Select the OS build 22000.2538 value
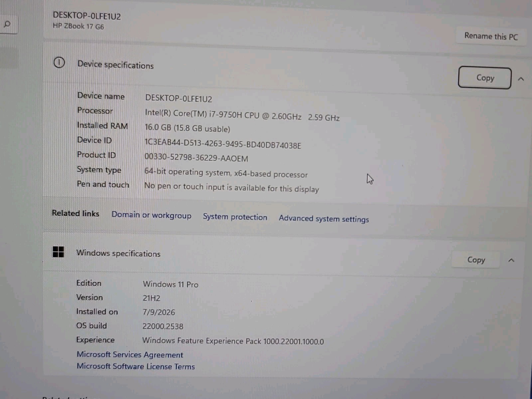Viewport: 532px width, 399px height. pyautogui.click(x=163, y=326)
